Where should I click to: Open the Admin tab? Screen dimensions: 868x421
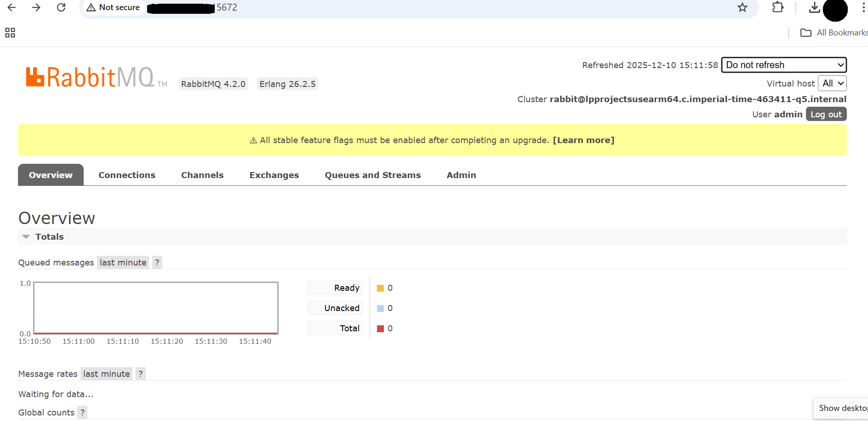[x=461, y=175]
